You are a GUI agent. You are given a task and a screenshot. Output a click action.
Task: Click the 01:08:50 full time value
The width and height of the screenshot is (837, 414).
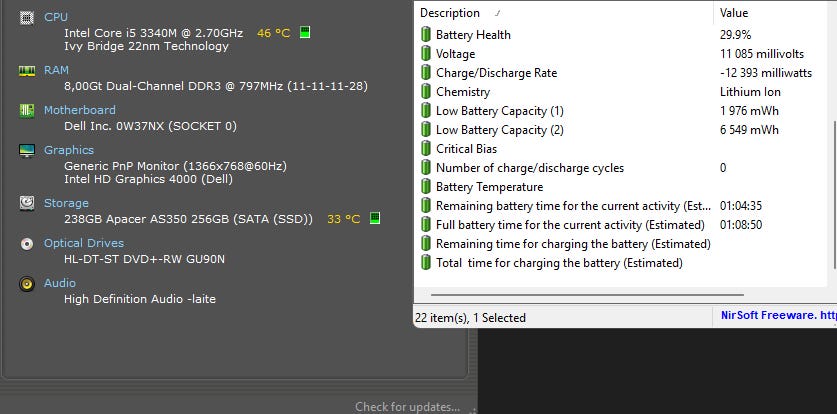[741, 225]
